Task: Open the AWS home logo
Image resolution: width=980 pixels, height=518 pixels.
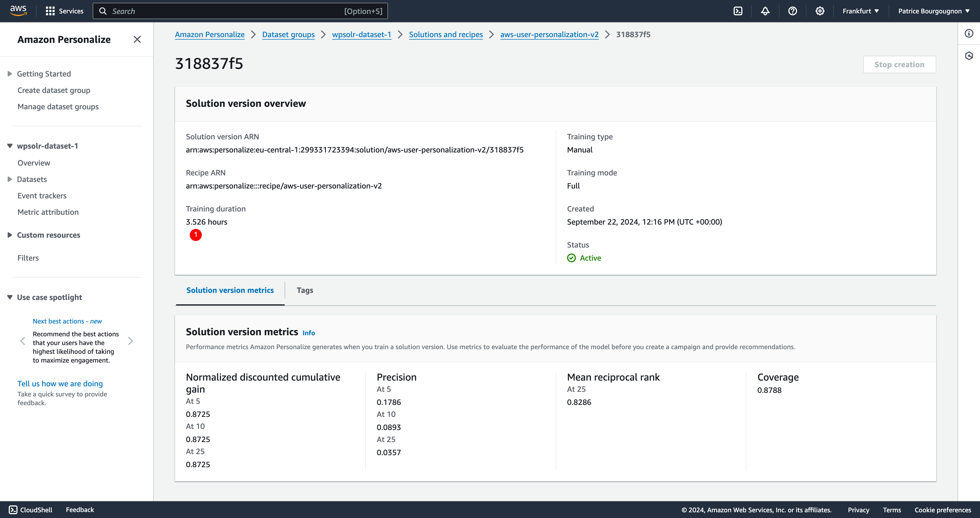Action: [x=18, y=11]
